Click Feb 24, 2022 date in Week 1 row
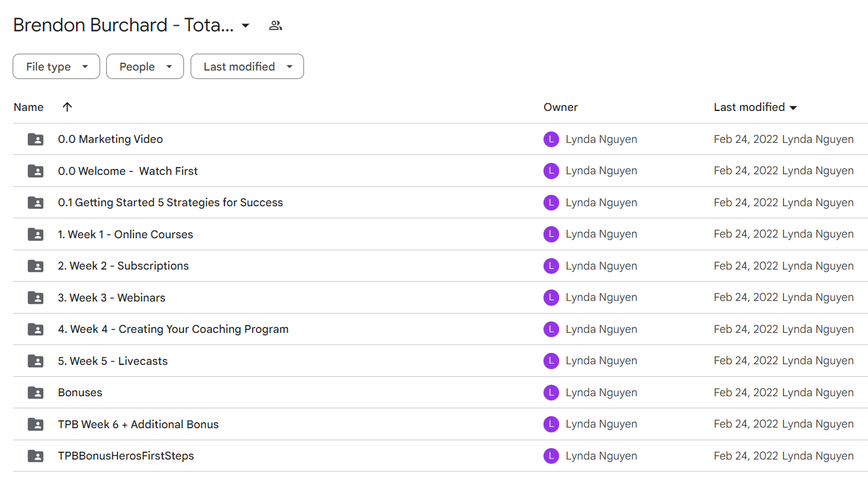Viewport: 868px width, 503px height. pyautogui.click(x=746, y=235)
